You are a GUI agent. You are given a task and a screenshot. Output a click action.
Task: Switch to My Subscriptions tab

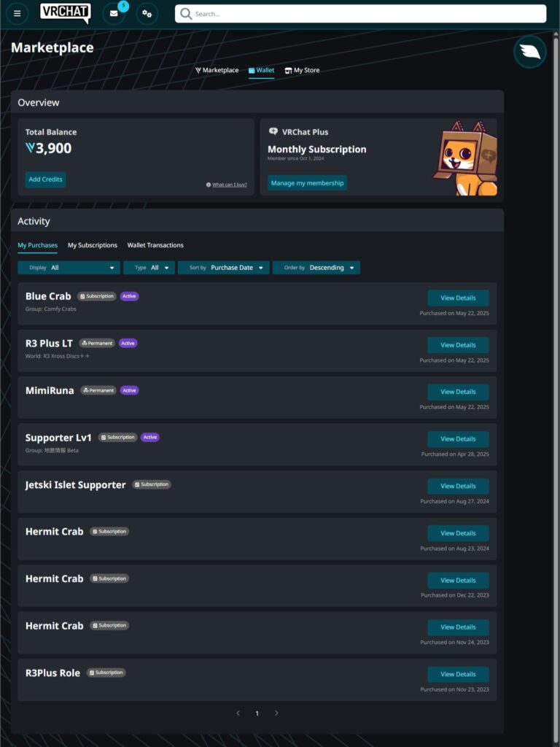pos(93,245)
